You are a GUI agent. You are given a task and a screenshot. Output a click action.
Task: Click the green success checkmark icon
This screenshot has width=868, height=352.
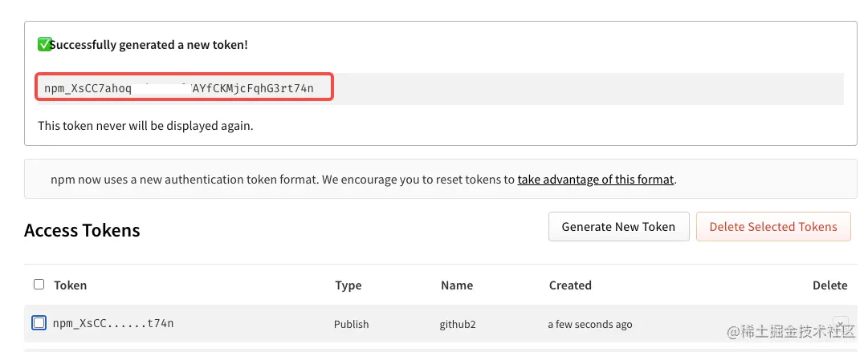(x=44, y=45)
